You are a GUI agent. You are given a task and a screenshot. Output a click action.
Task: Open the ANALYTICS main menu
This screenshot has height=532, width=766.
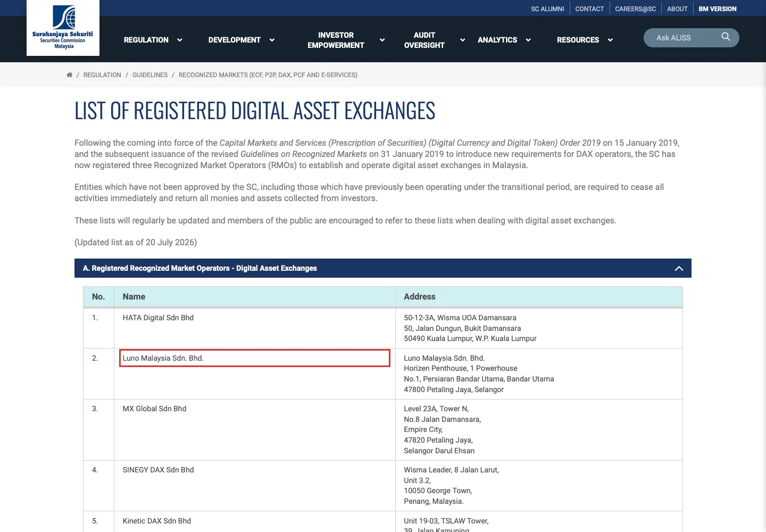click(497, 40)
